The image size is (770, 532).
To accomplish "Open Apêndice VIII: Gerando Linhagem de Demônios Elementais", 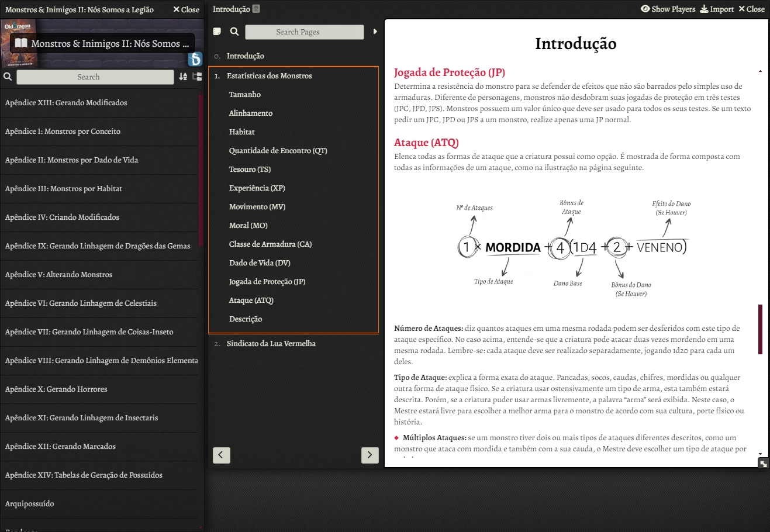I will pos(99,361).
